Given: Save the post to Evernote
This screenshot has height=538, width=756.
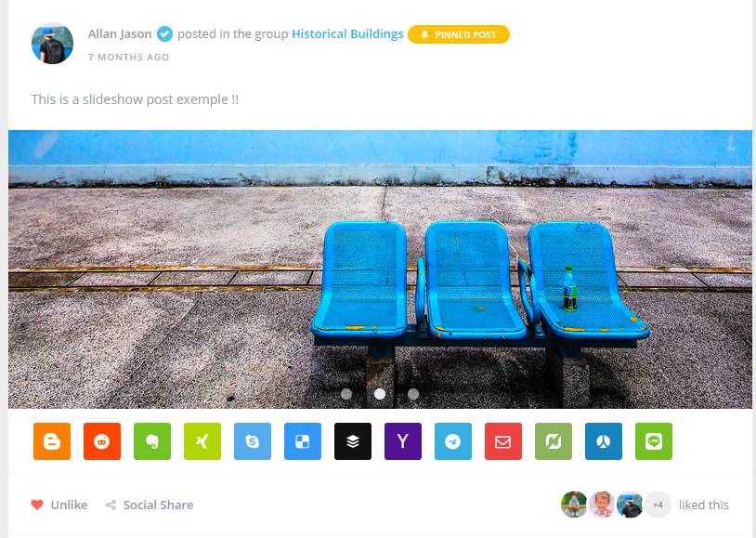Looking at the screenshot, I should (x=152, y=441).
